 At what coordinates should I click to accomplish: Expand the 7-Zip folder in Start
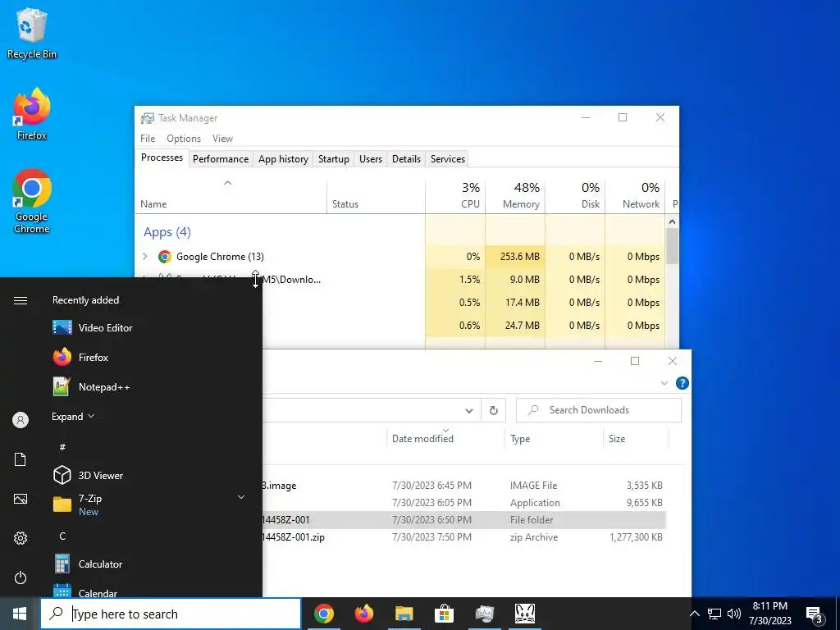click(x=241, y=498)
